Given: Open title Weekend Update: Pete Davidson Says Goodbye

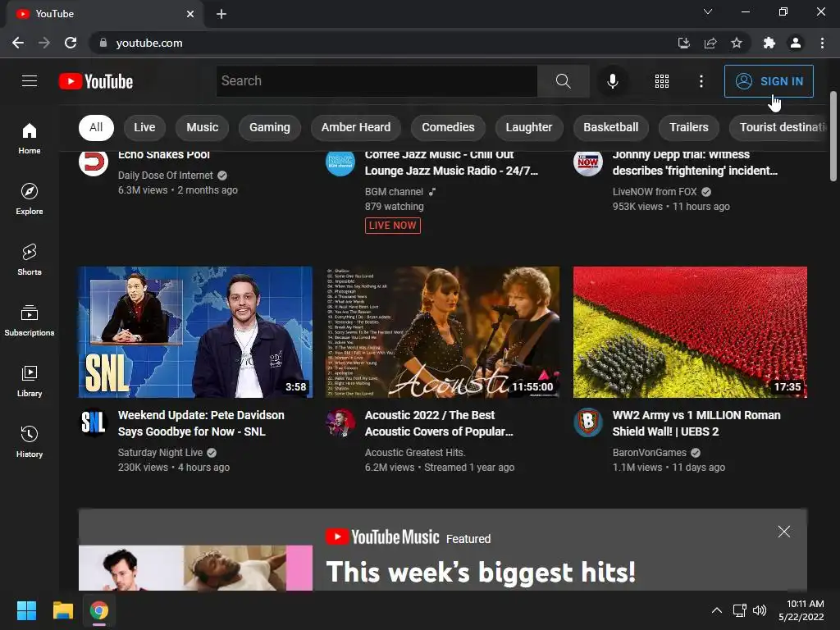Looking at the screenshot, I should coord(201,423).
